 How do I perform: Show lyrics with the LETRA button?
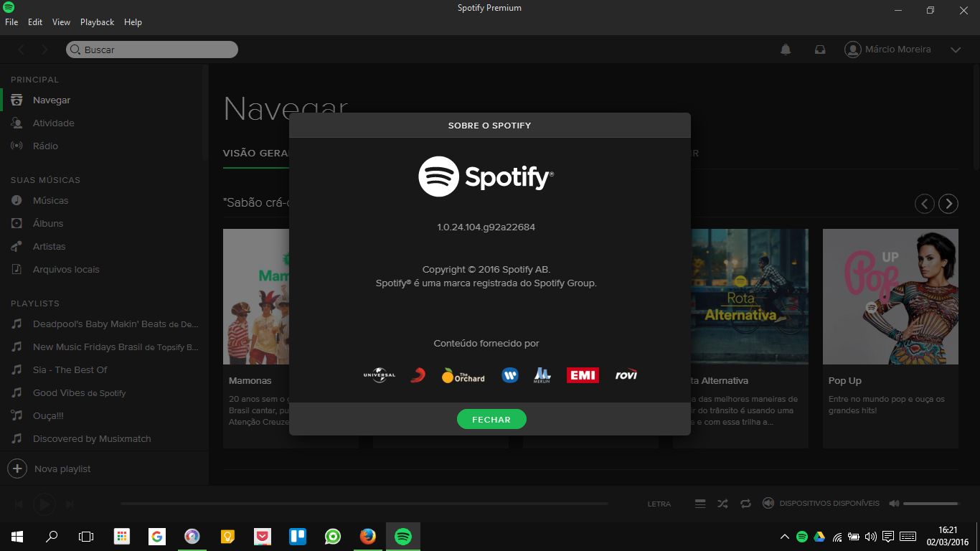click(659, 504)
